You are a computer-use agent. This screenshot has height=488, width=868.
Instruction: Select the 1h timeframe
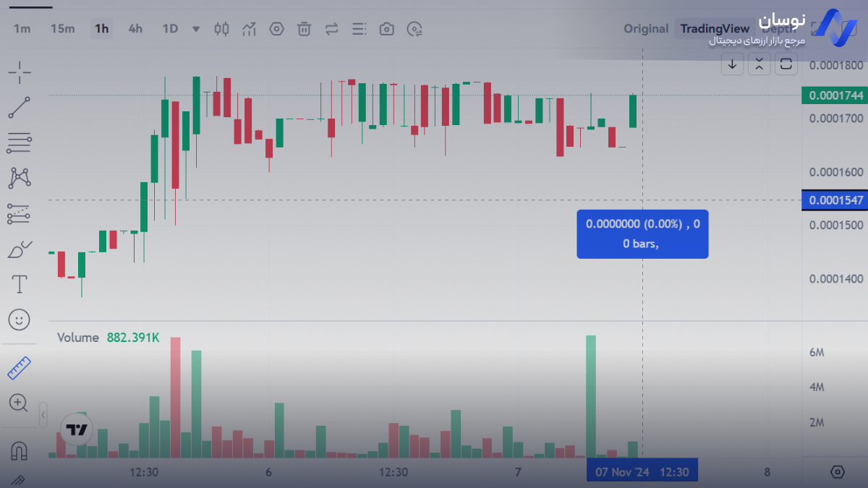(101, 29)
